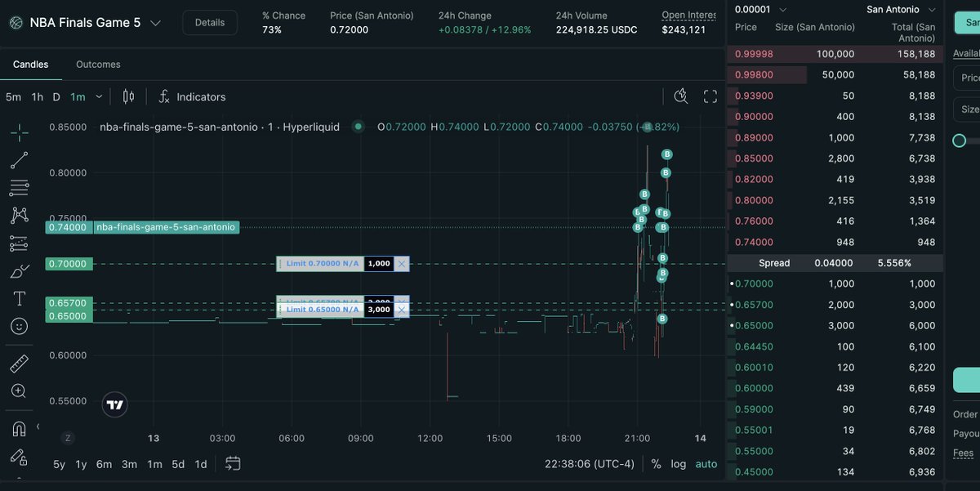Toggle log scale mode
Image resolution: width=980 pixels, height=491 pixels.
[679, 464]
